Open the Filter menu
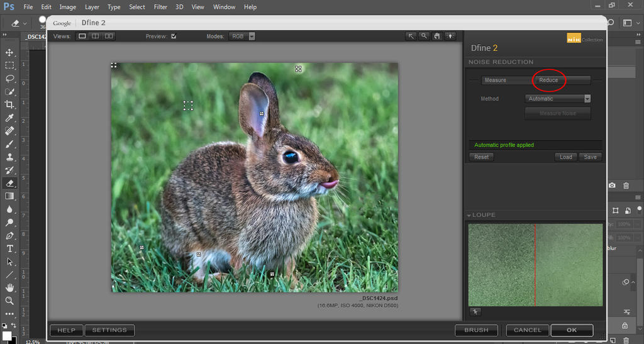This screenshot has height=344, width=644. point(160,7)
